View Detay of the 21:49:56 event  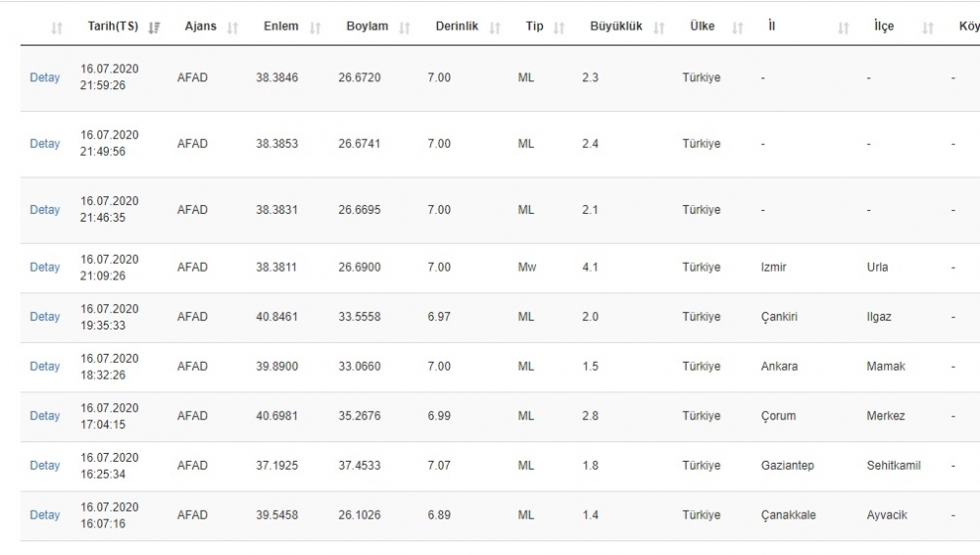tap(44, 143)
